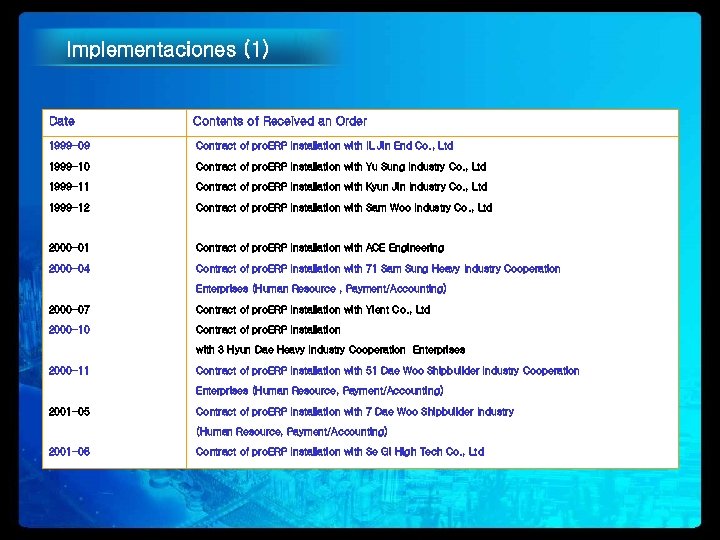The height and width of the screenshot is (540, 720).
Task: Select the Kyun Jin Industry contract line
Action: [x=341, y=187]
